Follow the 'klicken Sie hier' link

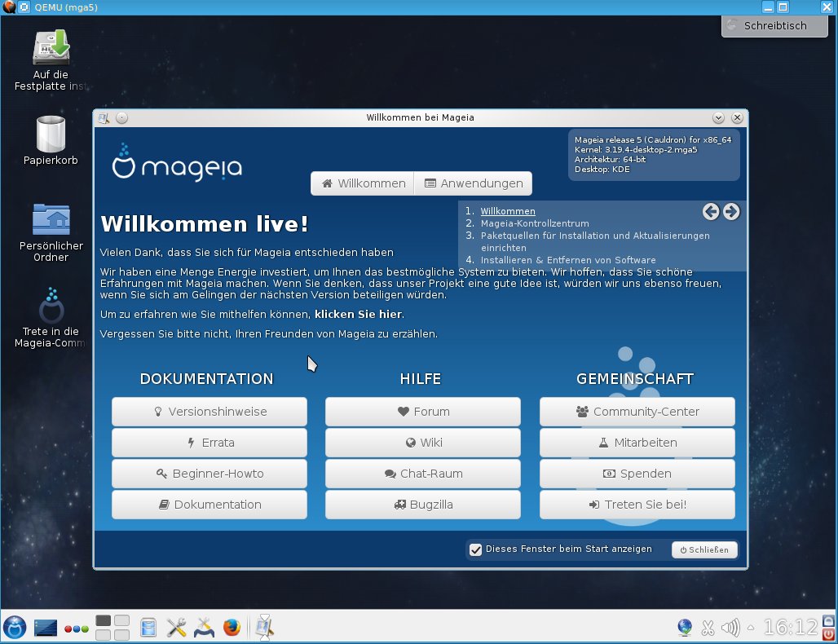(x=358, y=314)
